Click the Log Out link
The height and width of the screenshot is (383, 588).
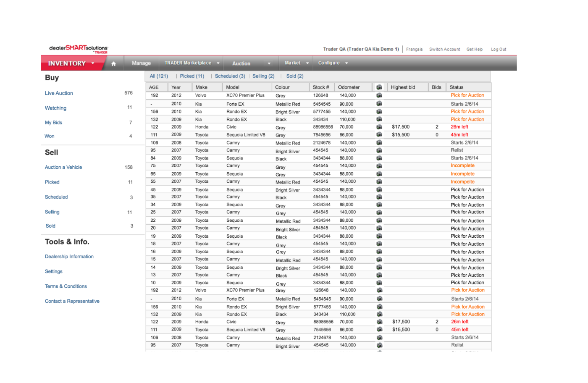499,49
